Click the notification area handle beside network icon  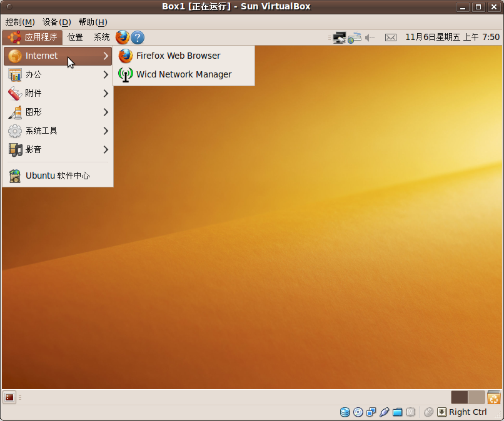(329, 38)
